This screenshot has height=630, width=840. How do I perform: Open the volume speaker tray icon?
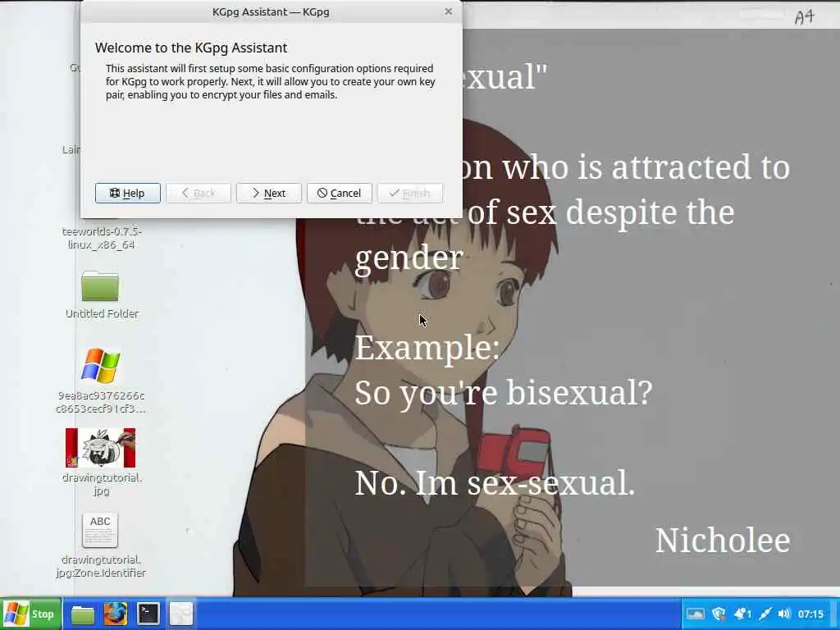click(784, 614)
